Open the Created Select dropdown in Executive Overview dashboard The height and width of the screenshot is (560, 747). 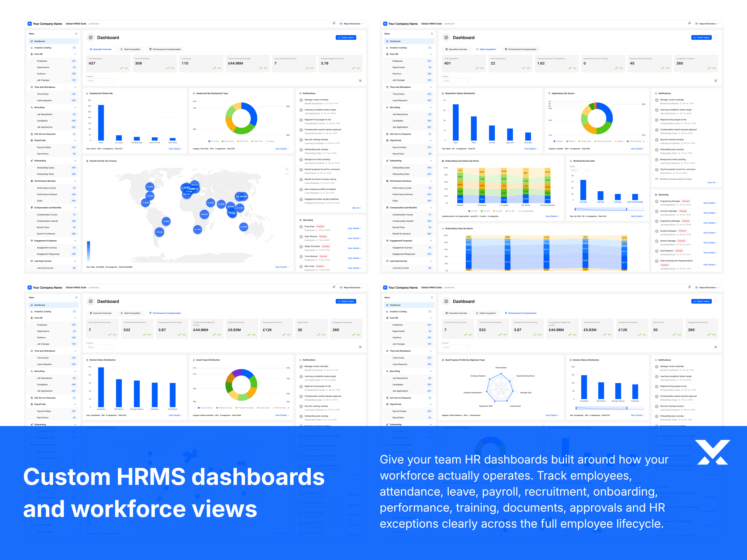(x=100, y=81)
